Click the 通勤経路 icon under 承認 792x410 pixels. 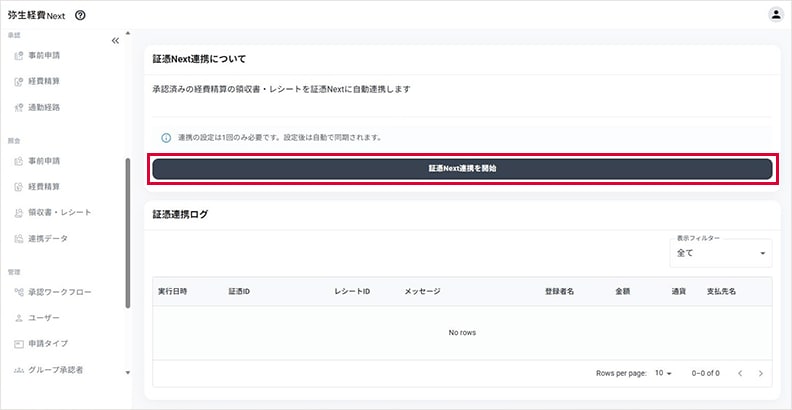tap(19, 107)
